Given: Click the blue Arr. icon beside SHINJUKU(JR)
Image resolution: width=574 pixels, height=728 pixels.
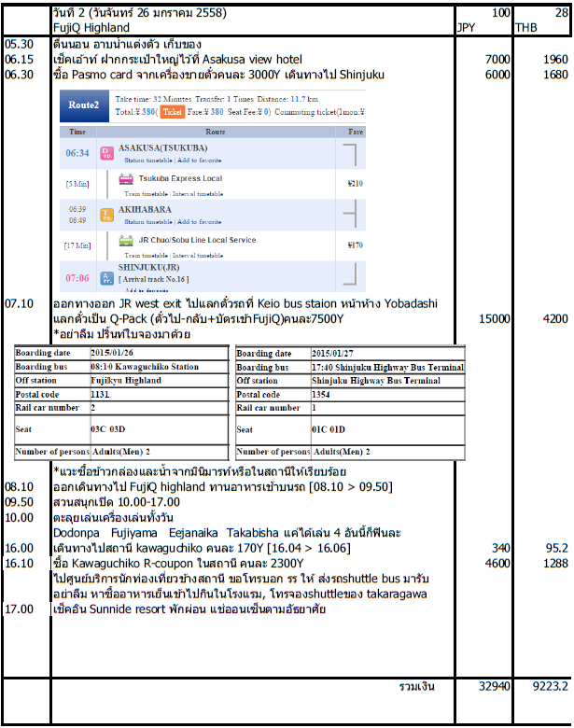Looking at the screenshot, I should click(x=107, y=277).
